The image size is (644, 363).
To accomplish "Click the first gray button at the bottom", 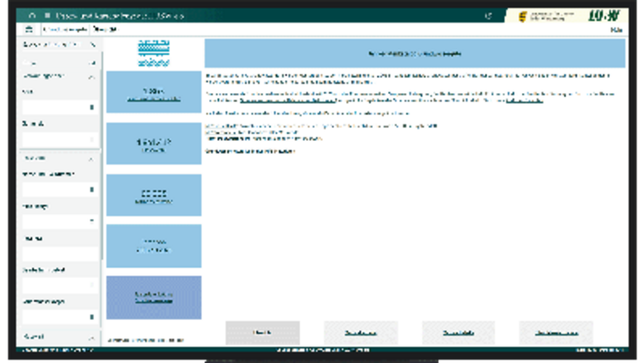I will 262,333.
